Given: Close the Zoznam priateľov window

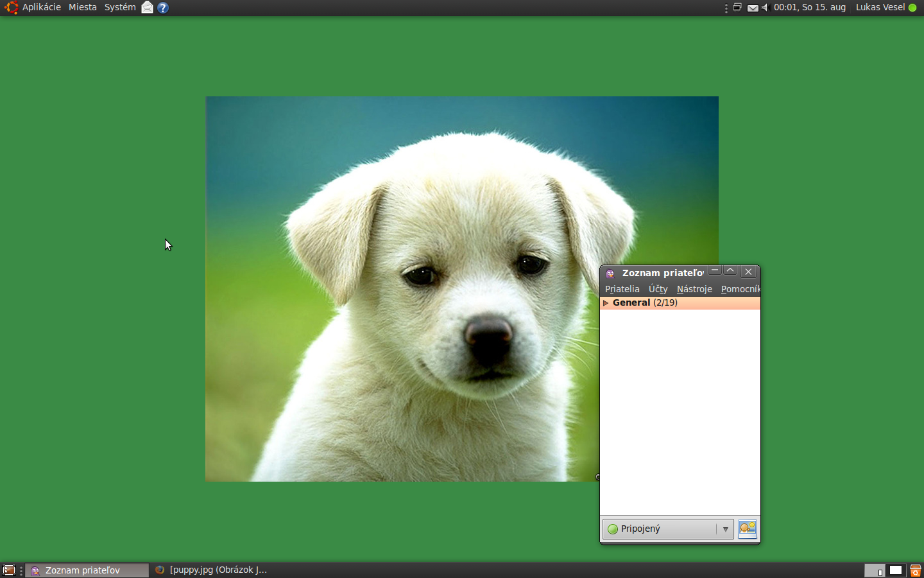Looking at the screenshot, I should click(748, 272).
